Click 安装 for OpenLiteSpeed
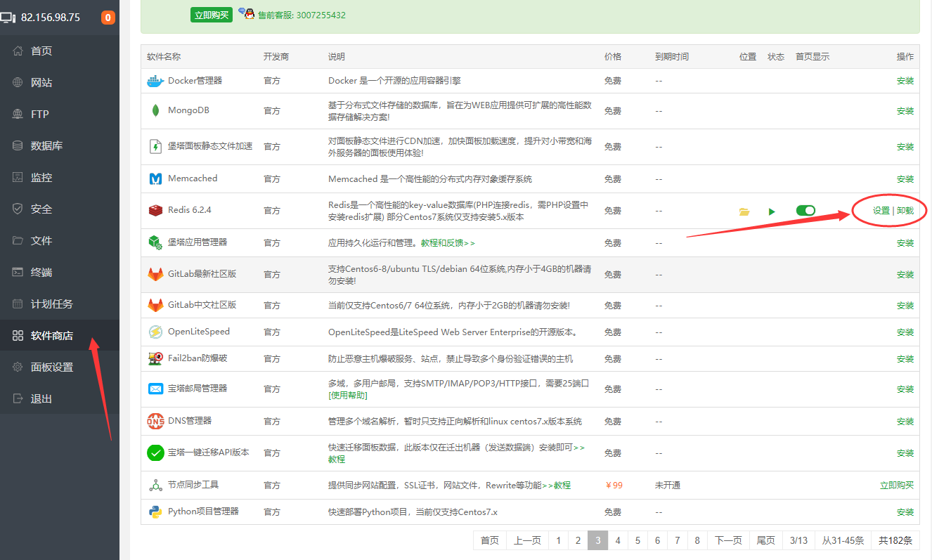 click(905, 332)
